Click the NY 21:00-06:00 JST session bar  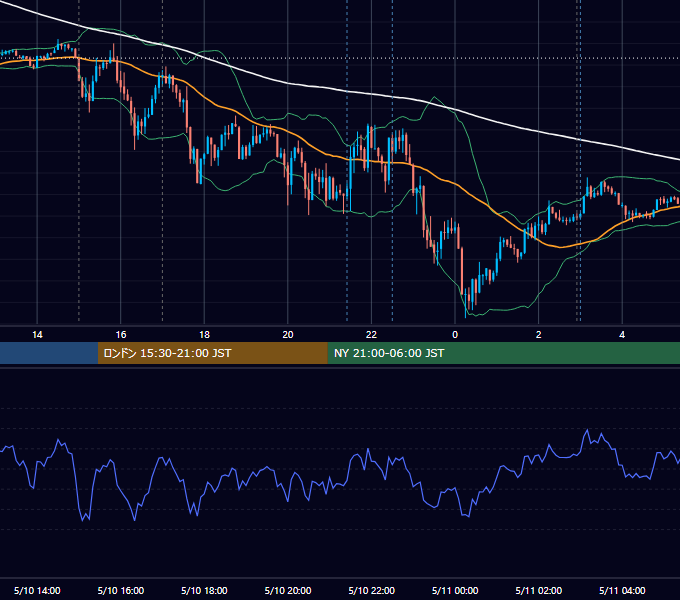point(503,353)
